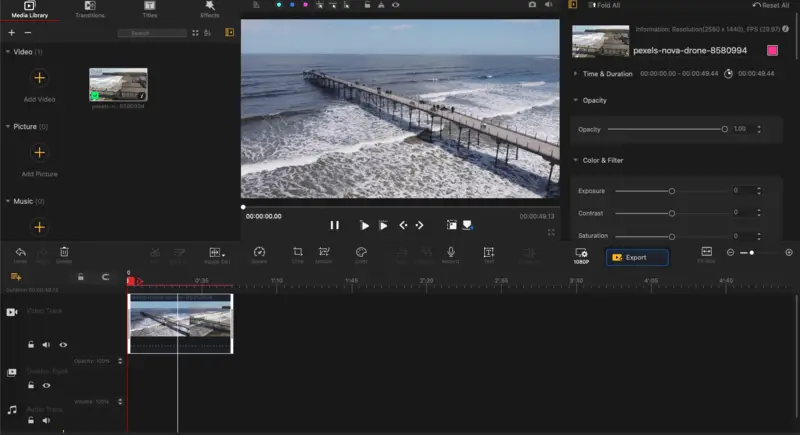Expand the Time & Duration section
The height and width of the screenshot is (435, 800).
(576, 73)
